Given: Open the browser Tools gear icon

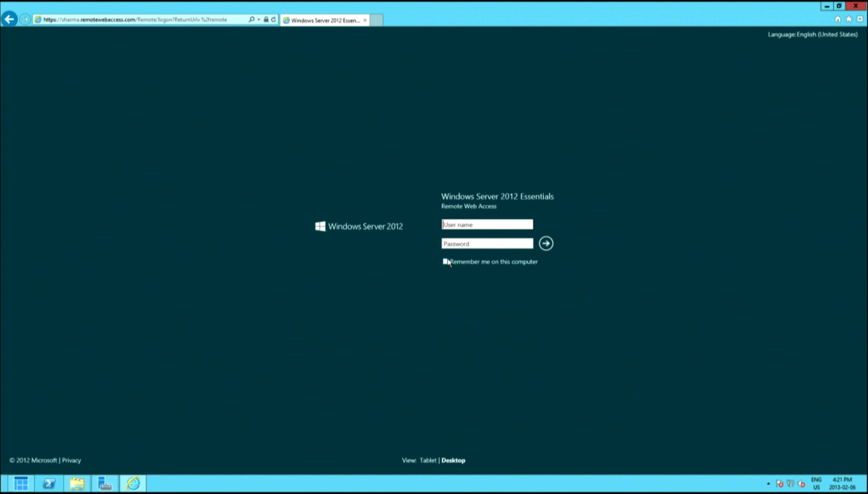Looking at the screenshot, I should pos(860,19).
